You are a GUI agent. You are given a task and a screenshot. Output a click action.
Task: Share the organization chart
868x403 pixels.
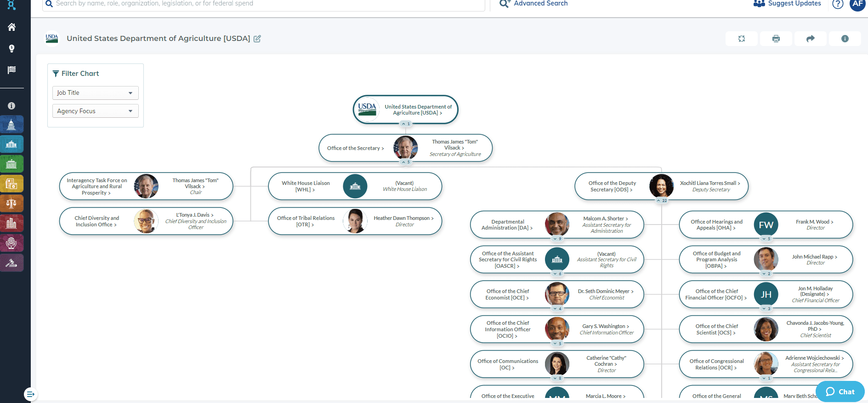[811, 39]
